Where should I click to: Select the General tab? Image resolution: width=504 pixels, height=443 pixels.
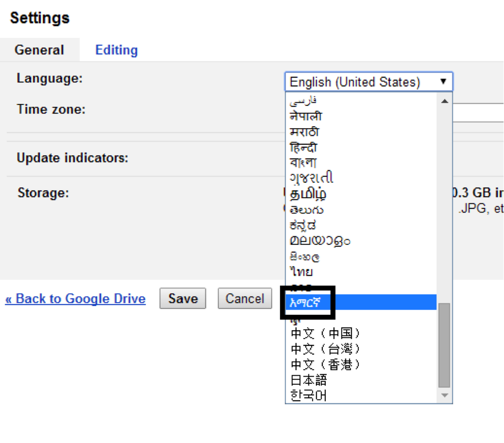click(x=39, y=50)
